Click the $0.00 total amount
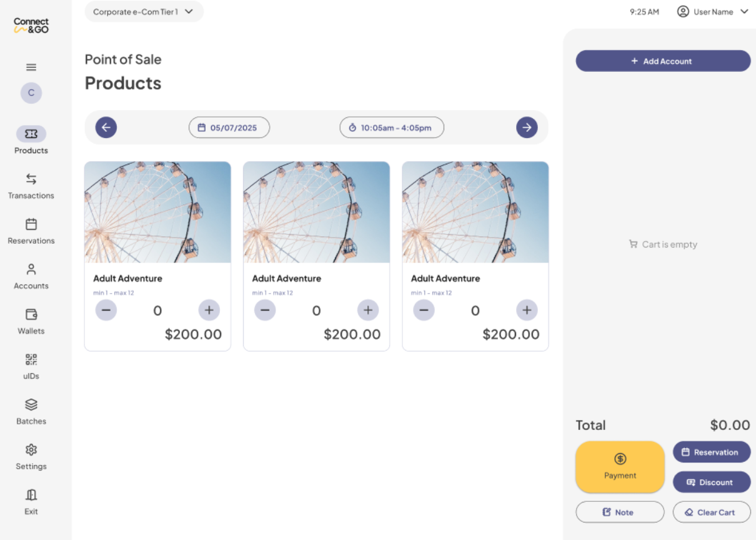The image size is (756, 540). (730, 425)
